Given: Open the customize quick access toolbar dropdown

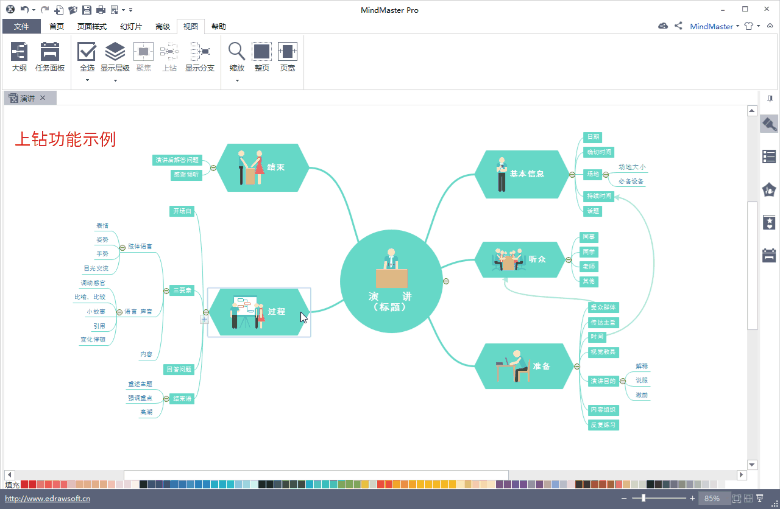Looking at the screenshot, I should [x=130, y=10].
